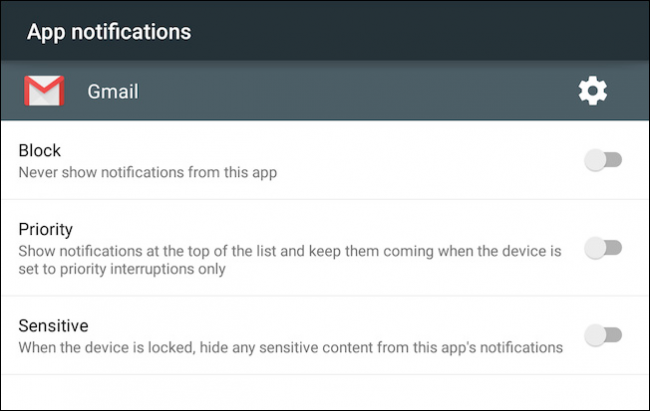Open Gmail settings via gear icon
Image resolution: width=650 pixels, height=411 pixels.
(x=593, y=91)
